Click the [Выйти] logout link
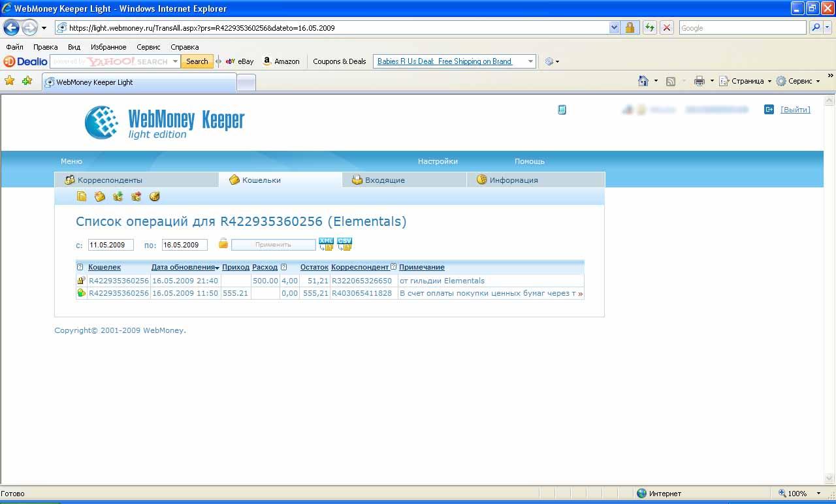The width and height of the screenshot is (836, 504). click(795, 110)
